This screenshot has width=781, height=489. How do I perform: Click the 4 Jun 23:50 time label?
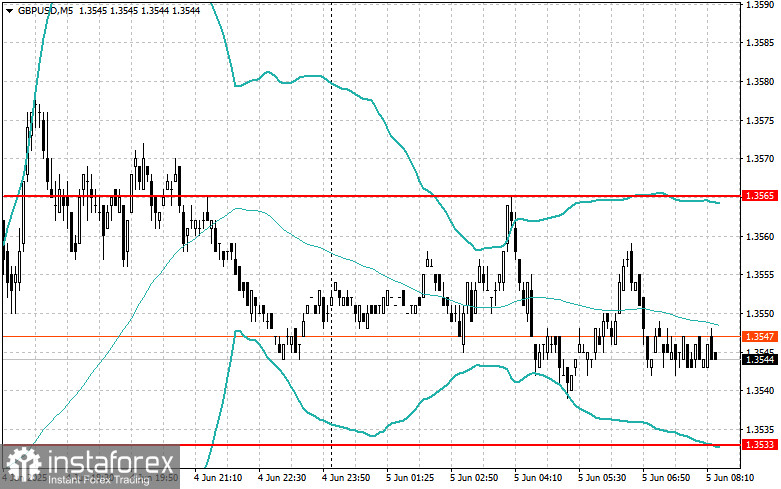coord(346,478)
